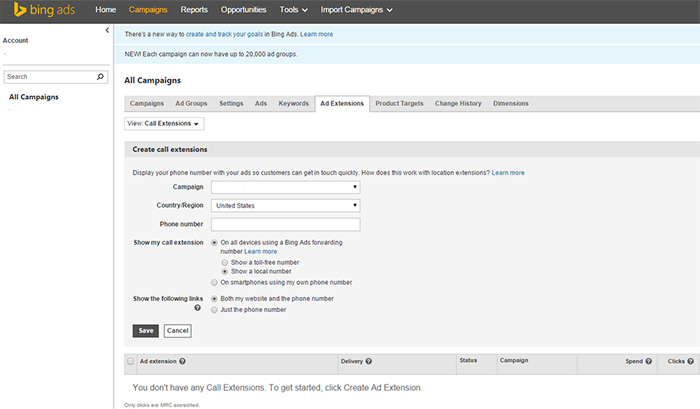700x409 pixels.
Task: Collapse the left sidebar with chevron
Action: [107, 30]
